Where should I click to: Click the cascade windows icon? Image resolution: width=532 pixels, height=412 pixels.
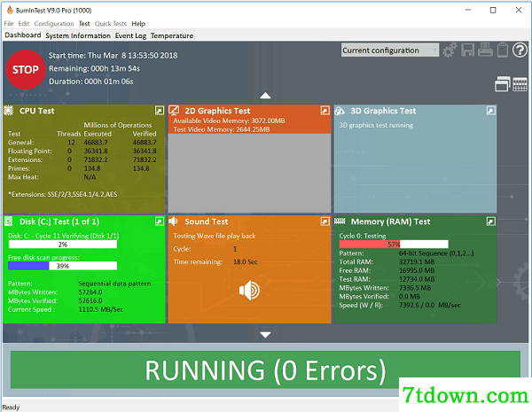(503, 84)
